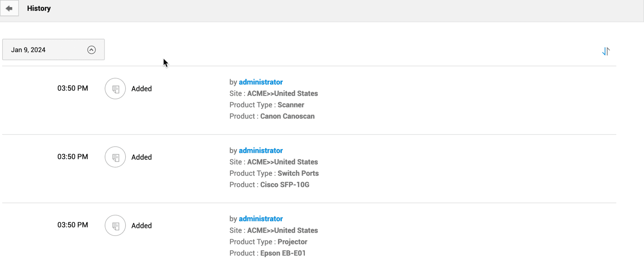Open administrator link in the Switch Ports entry
The height and width of the screenshot is (275, 644).
tap(260, 151)
